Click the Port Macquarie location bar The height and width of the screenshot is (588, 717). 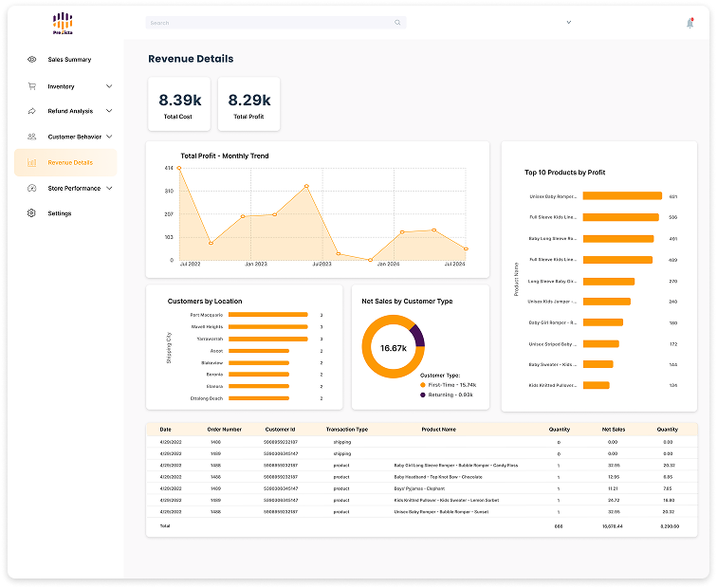click(x=268, y=315)
